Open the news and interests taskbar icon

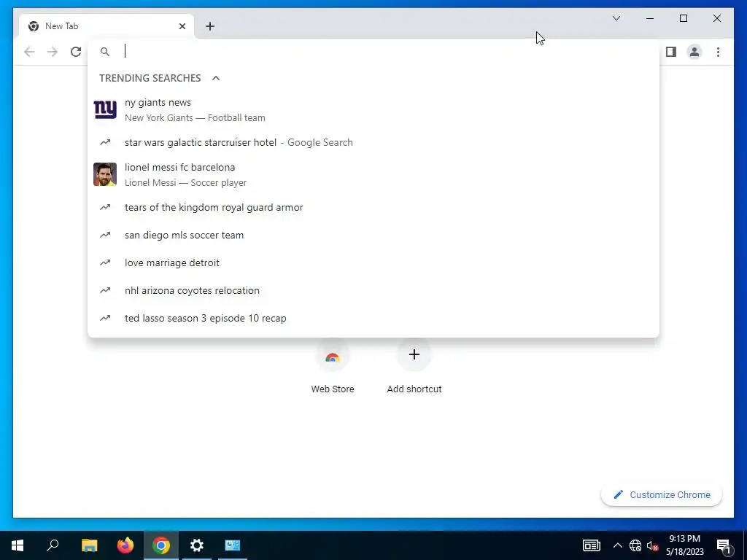(x=591, y=545)
